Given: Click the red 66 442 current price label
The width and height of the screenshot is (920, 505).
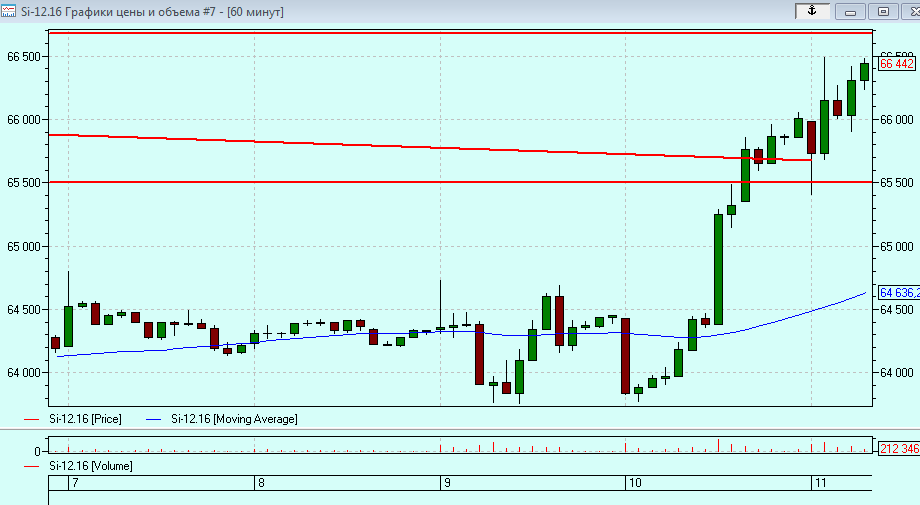Looking at the screenshot, I should 897,63.
